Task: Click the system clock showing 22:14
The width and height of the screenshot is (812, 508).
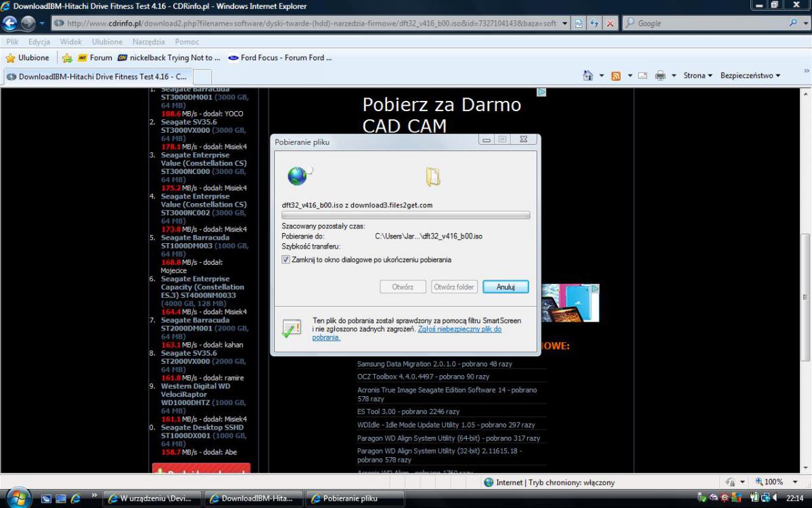Action: [795, 498]
